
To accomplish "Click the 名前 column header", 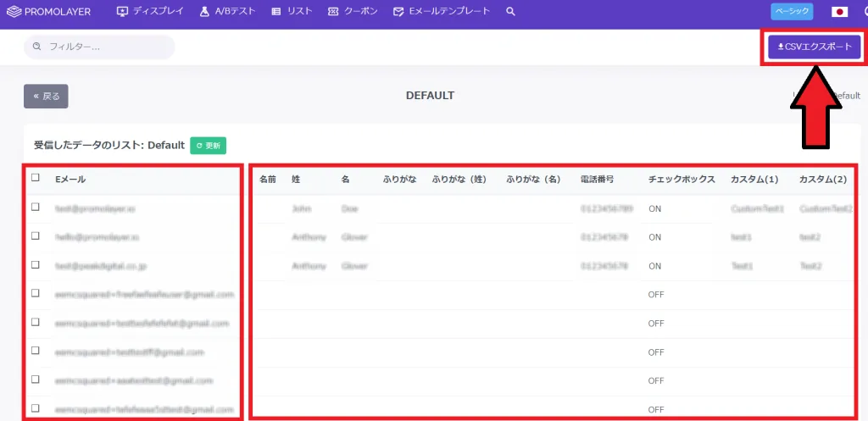I will click(x=268, y=180).
